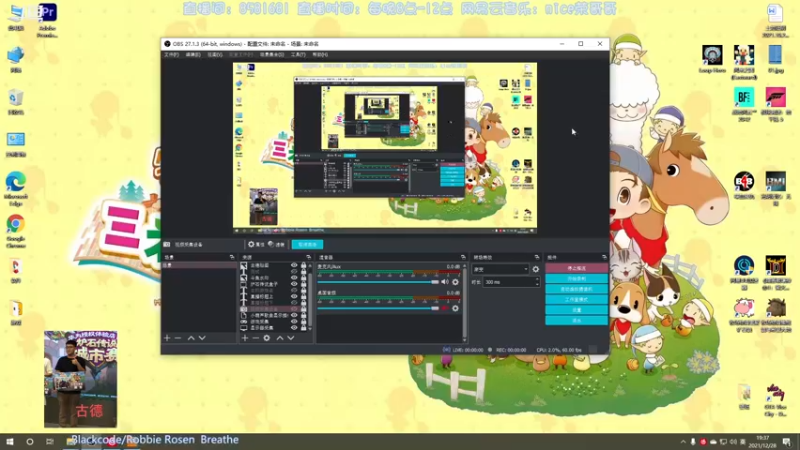Pop out the Sources dock panel
The height and width of the screenshot is (450, 800).
point(309,257)
